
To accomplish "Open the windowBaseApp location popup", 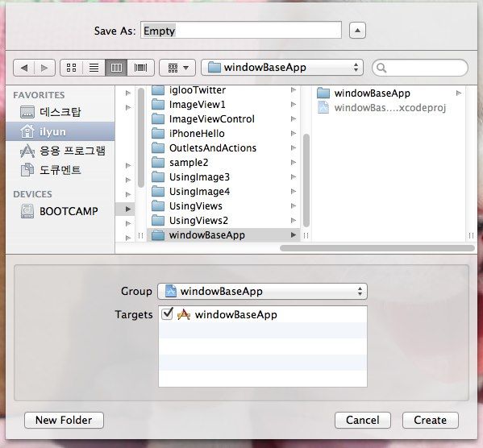I will click(282, 68).
